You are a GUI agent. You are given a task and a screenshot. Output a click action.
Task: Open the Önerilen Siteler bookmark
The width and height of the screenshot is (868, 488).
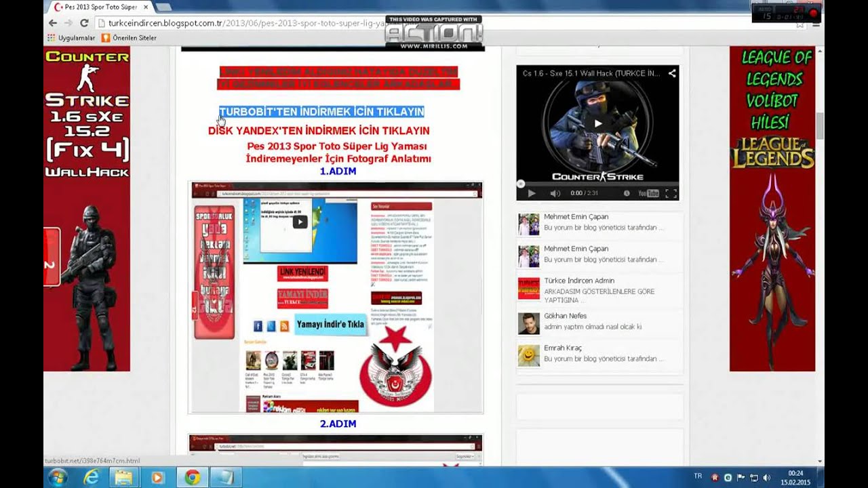(129, 38)
